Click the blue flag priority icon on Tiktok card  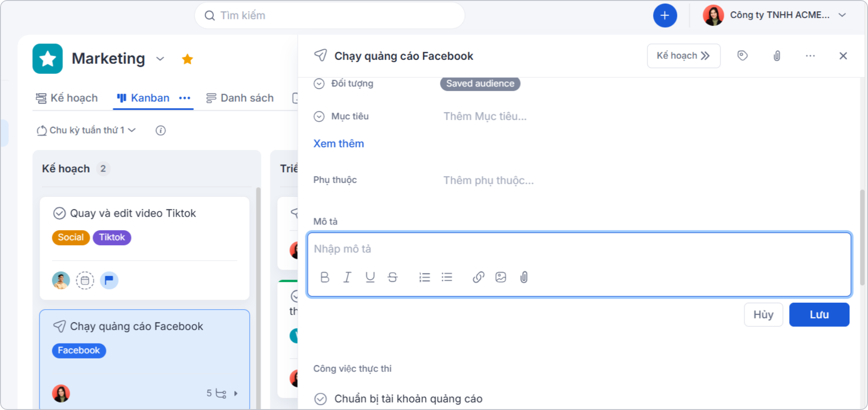[109, 281]
